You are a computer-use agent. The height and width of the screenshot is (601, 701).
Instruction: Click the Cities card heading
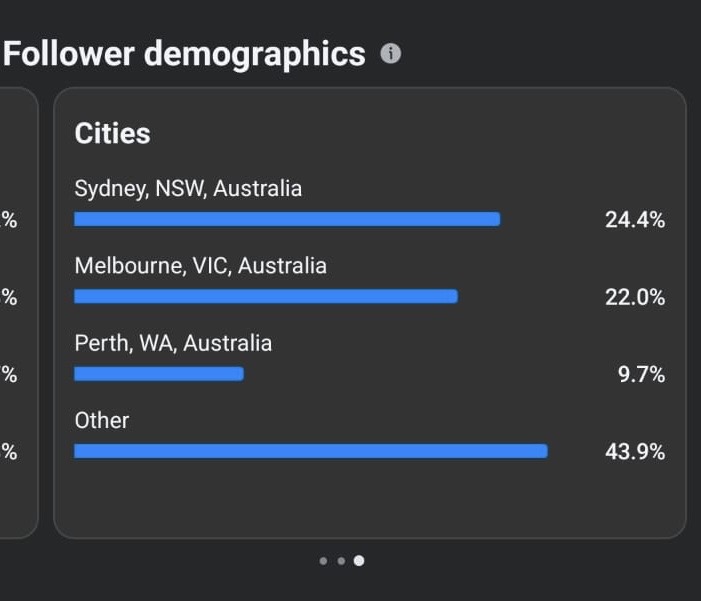113,133
